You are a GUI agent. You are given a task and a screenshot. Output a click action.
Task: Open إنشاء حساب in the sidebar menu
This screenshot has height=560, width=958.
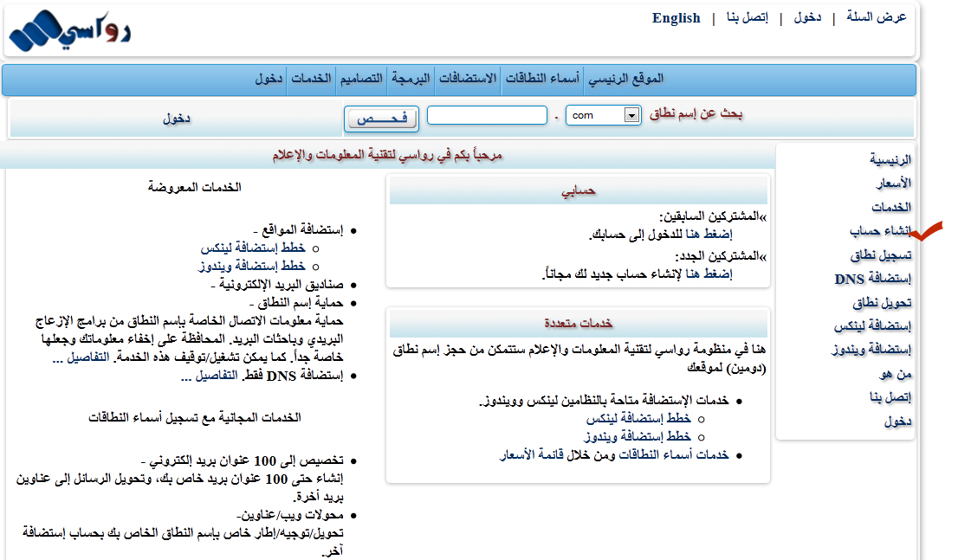coord(880,231)
